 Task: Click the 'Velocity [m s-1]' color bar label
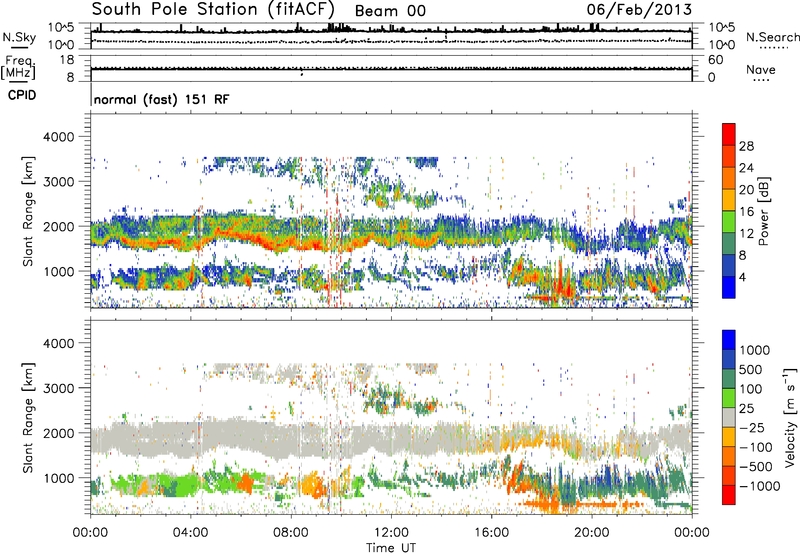point(790,417)
